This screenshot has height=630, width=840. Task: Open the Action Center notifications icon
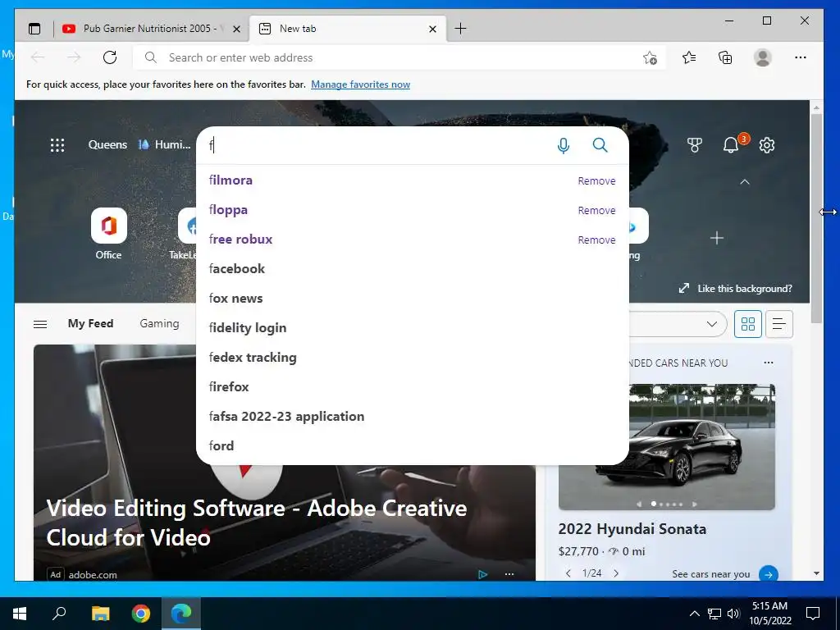point(813,614)
